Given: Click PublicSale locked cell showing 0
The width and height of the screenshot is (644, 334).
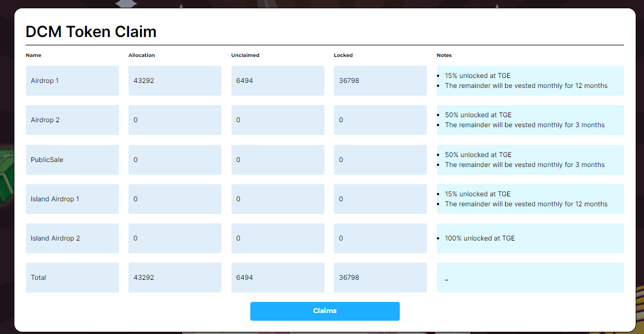Looking at the screenshot, I should pyautogui.click(x=380, y=160).
